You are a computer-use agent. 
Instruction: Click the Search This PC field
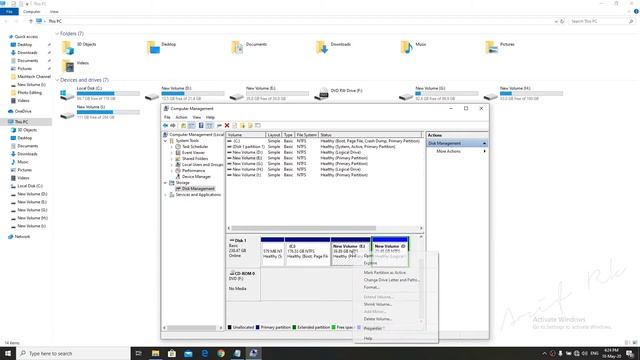click(x=602, y=21)
